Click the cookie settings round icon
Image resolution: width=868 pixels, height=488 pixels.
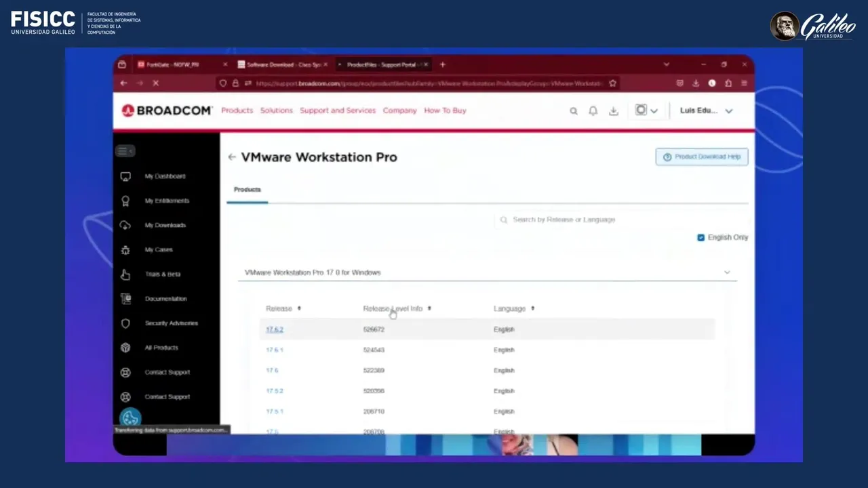tap(130, 418)
